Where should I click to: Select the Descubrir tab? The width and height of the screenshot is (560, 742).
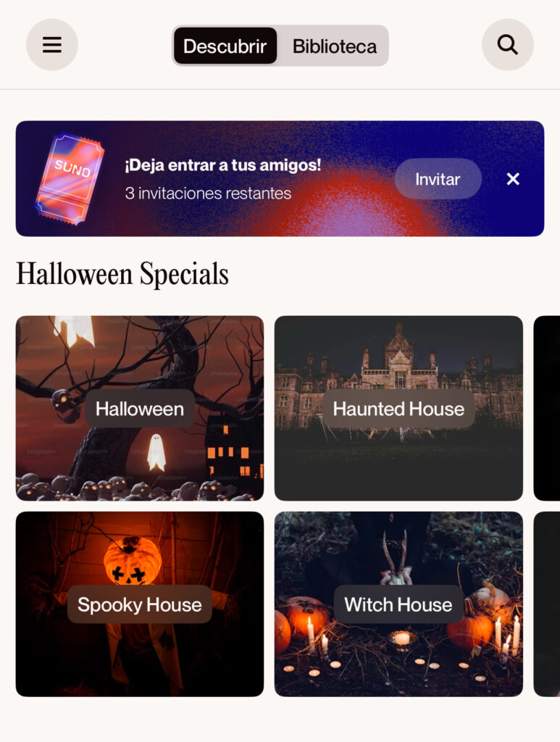pyautogui.click(x=225, y=46)
